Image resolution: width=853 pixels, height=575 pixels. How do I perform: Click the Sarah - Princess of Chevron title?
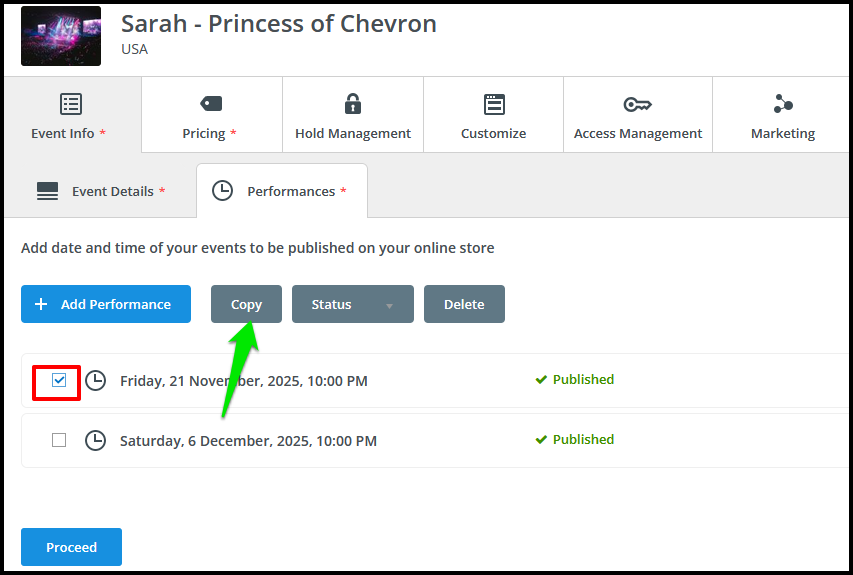(279, 24)
